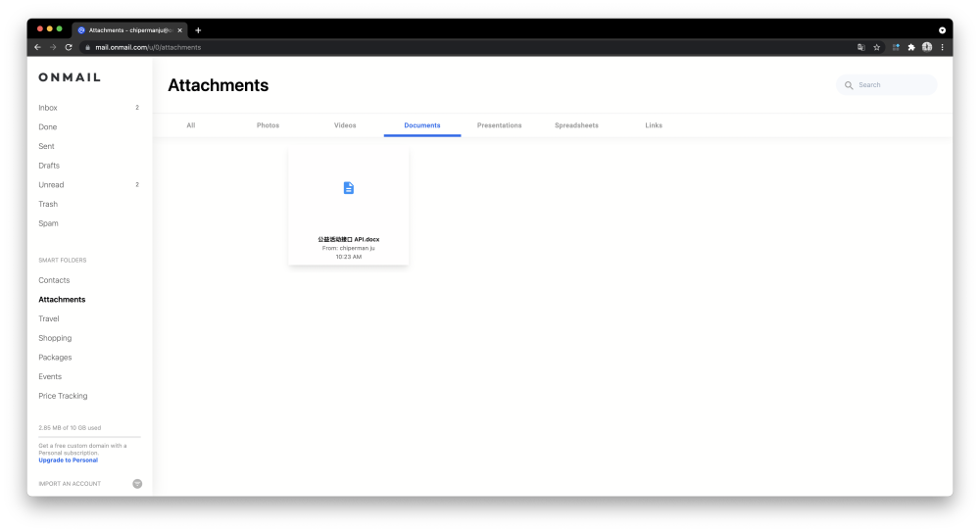The image size is (980, 532).
Task: Close the Attachments browser tab
Action: click(180, 30)
